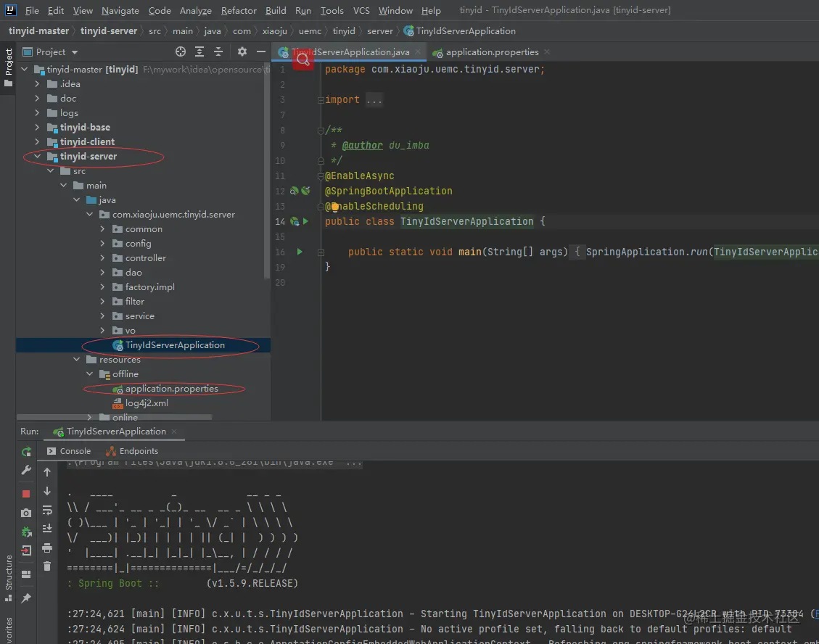Select the factory.impl package
The height and width of the screenshot is (644, 819).
149,286
